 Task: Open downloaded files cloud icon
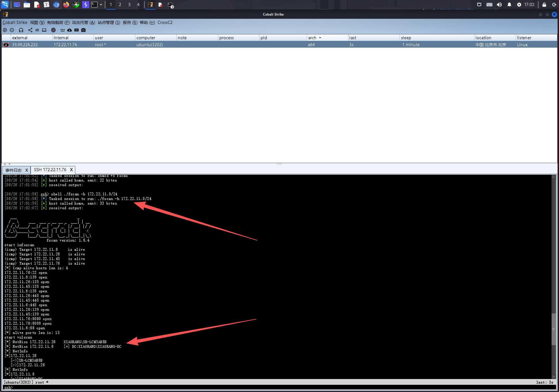coord(70,30)
